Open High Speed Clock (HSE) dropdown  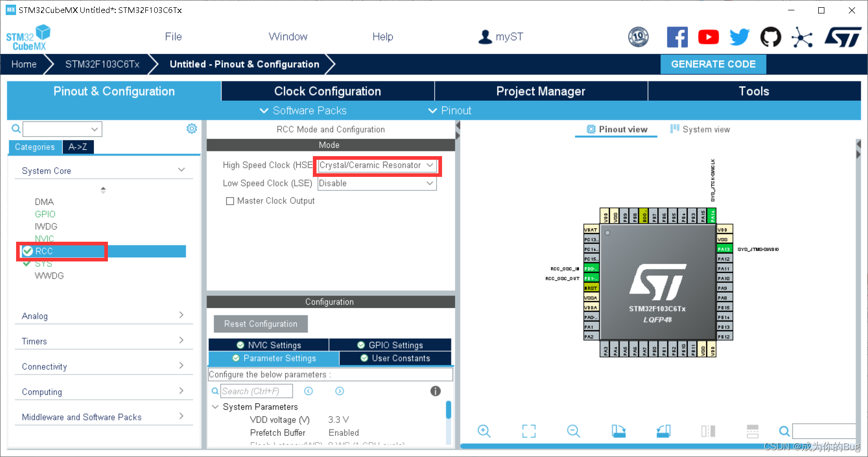click(x=377, y=165)
